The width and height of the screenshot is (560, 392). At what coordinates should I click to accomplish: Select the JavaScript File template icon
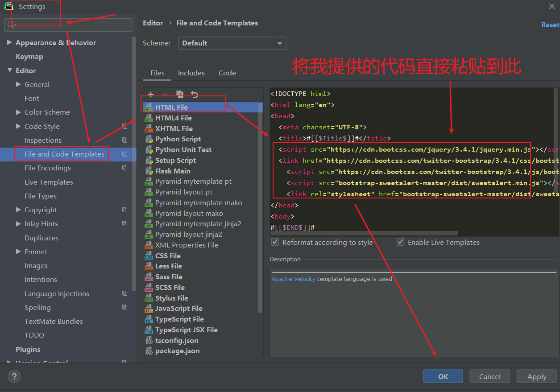149,309
